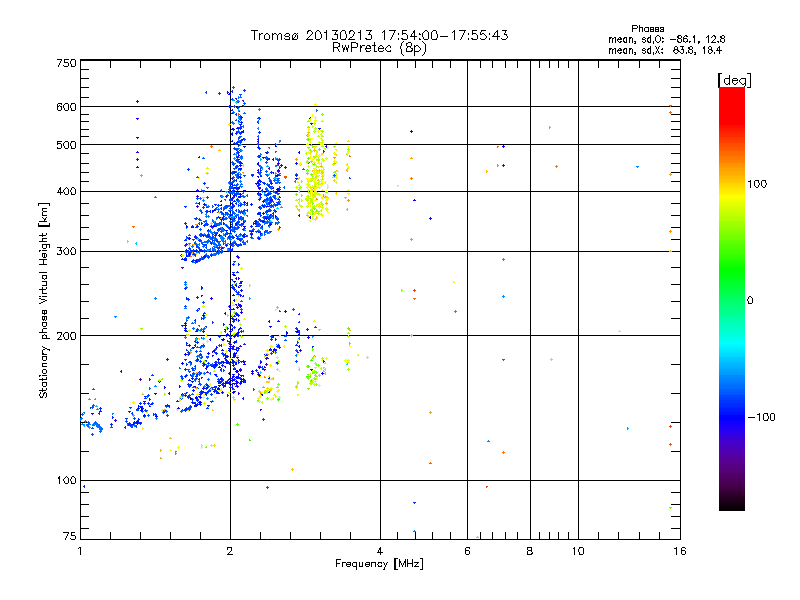Click the height axis label 600
800x600 pixels.
click(66, 107)
